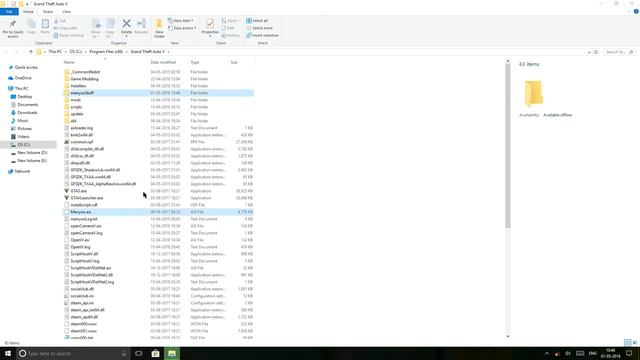The width and height of the screenshot is (640, 360).
Task: Open the Easy access dropdown
Action: click(x=182, y=28)
